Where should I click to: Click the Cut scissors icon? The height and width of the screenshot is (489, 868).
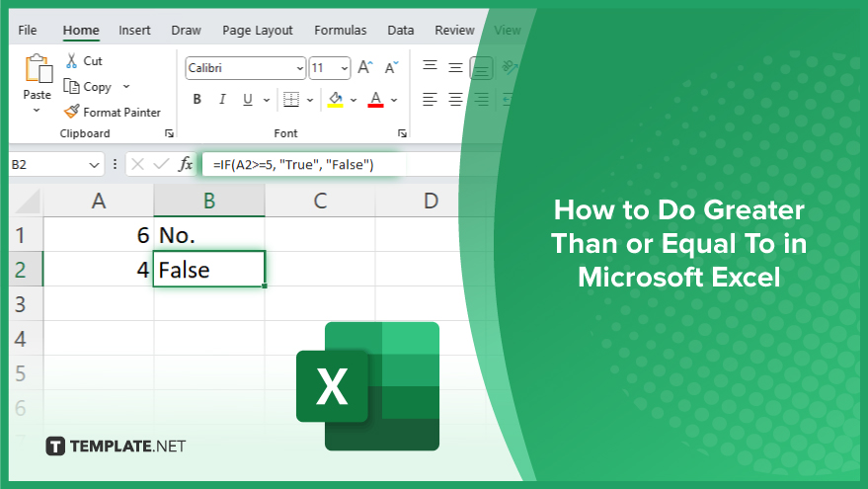click(71, 61)
